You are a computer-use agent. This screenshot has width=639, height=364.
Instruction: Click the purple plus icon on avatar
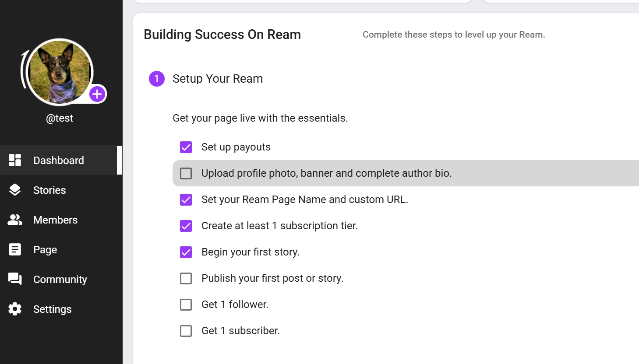(97, 94)
